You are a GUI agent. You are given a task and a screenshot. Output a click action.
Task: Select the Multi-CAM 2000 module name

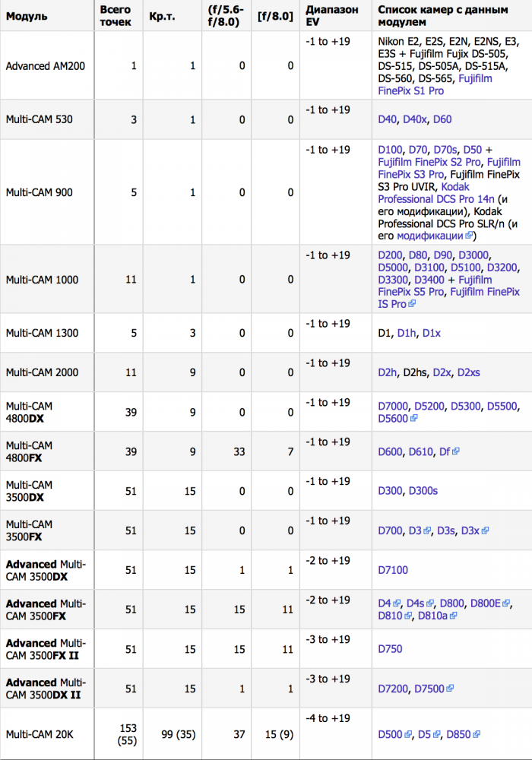tap(42, 372)
